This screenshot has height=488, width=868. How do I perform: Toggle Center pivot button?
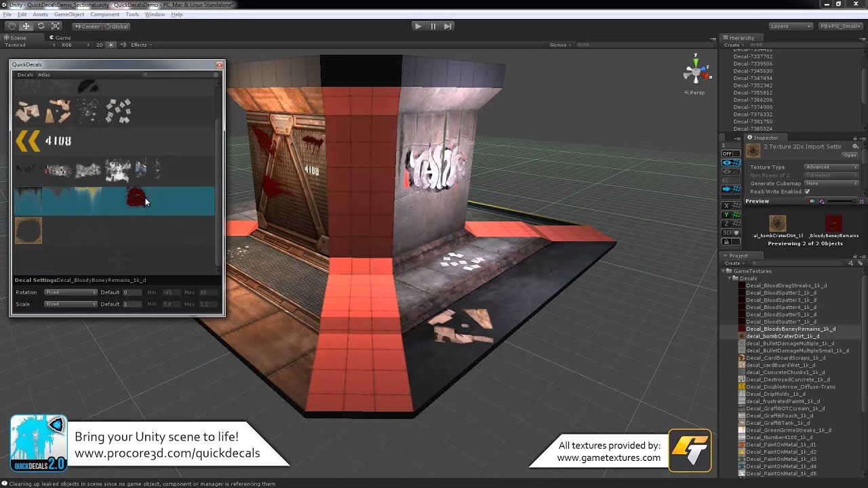coord(86,26)
